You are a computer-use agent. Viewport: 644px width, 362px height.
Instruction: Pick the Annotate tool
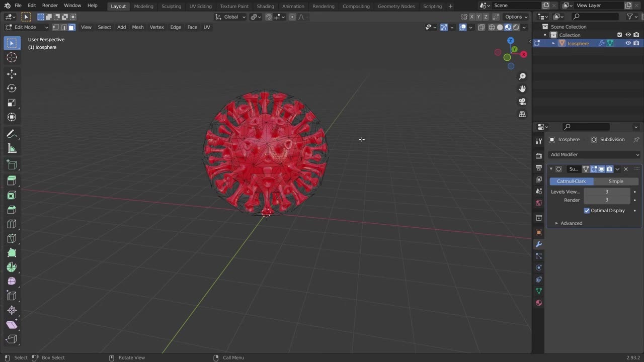12,134
